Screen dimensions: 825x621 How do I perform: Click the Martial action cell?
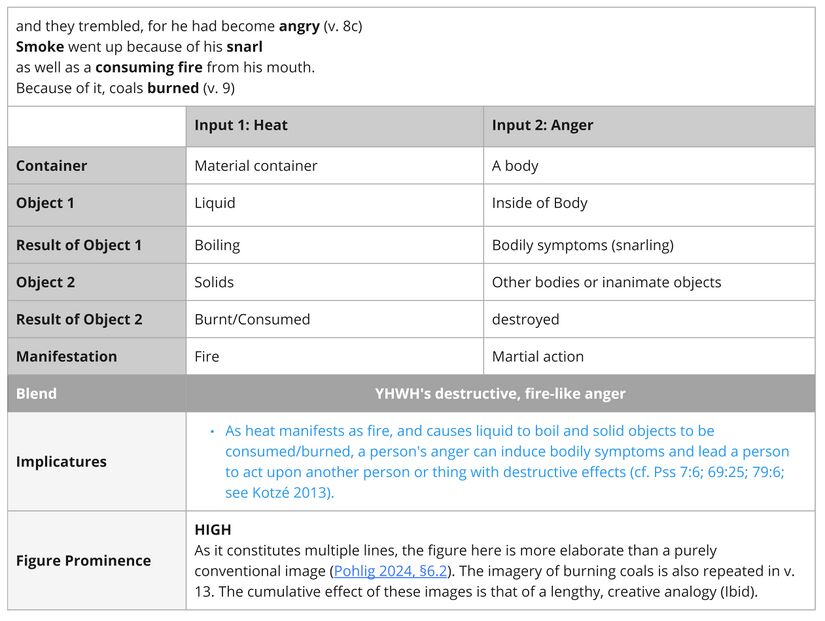coord(538,356)
